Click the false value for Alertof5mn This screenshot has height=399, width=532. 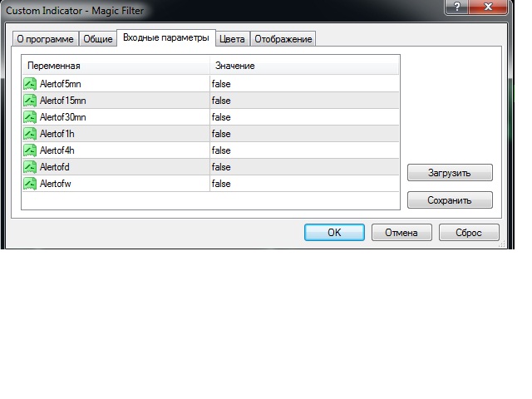coord(221,84)
